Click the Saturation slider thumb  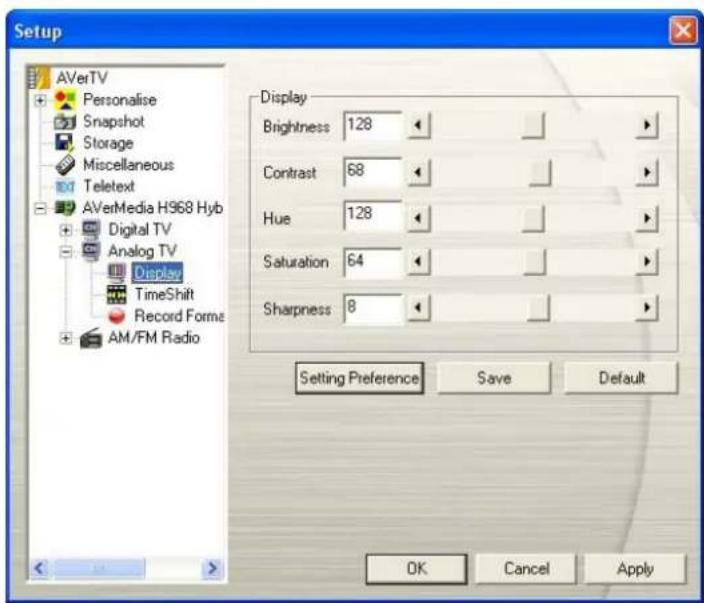coord(535,262)
